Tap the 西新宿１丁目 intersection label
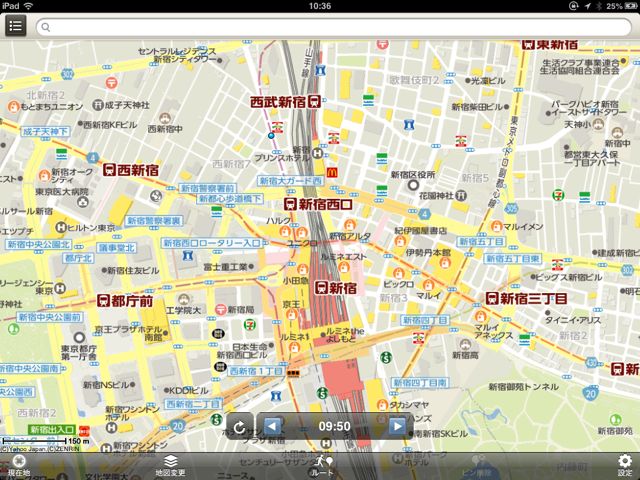 [256, 371]
